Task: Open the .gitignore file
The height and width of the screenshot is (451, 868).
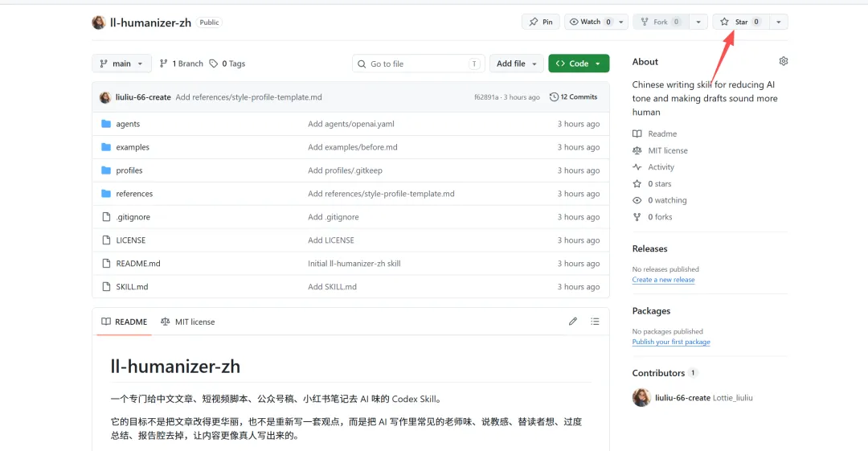Action: click(133, 217)
